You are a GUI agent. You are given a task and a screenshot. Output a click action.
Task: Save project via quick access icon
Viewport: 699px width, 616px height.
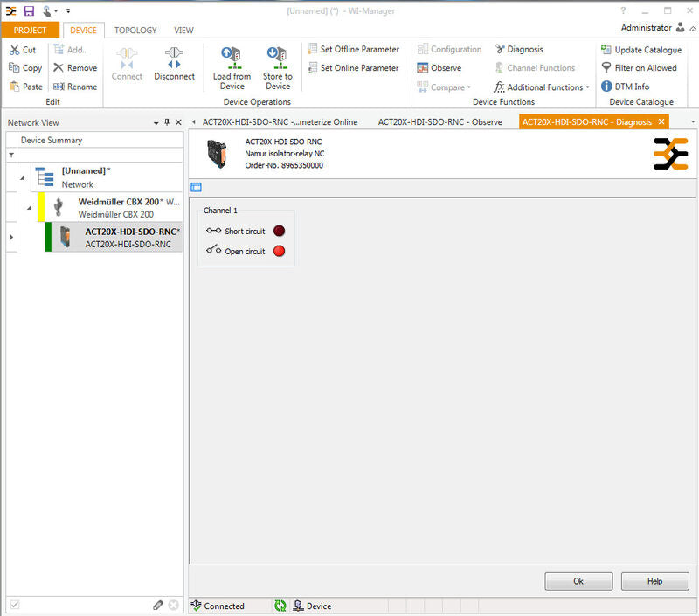tap(29, 11)
